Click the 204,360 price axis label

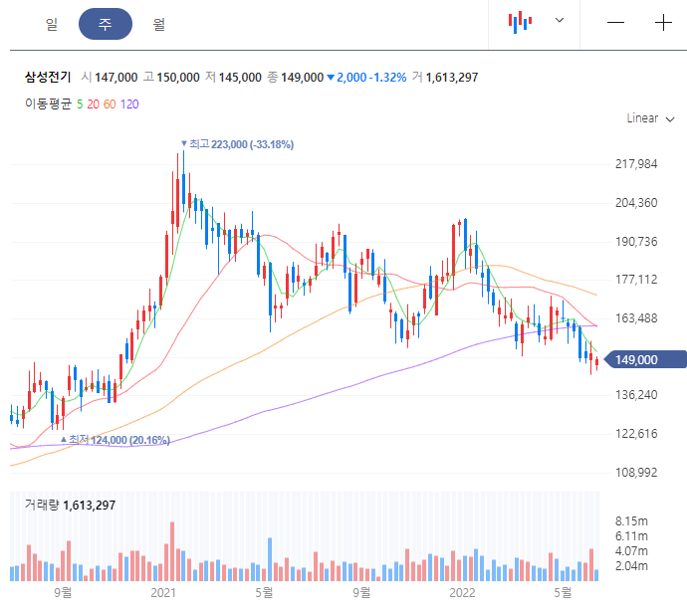[636, 203]
